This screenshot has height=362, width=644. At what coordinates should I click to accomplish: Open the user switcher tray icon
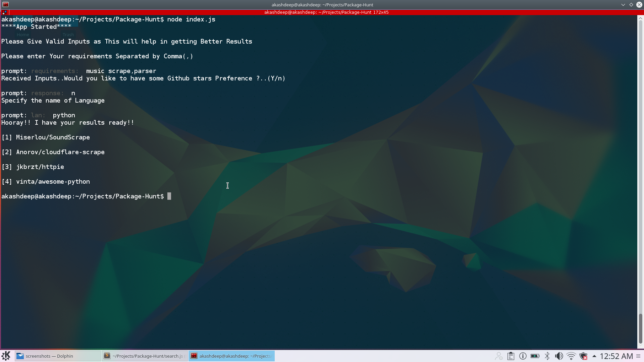pos(499,356)
